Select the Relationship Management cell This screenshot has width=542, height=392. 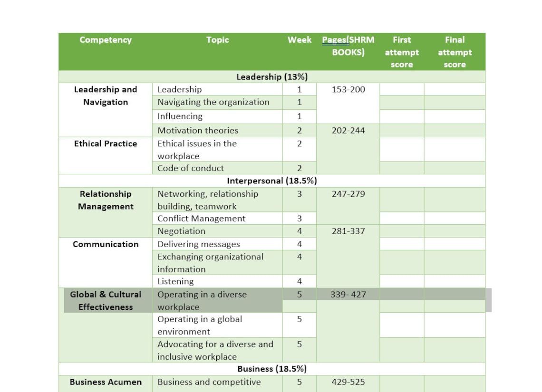[x=105, y=200]
